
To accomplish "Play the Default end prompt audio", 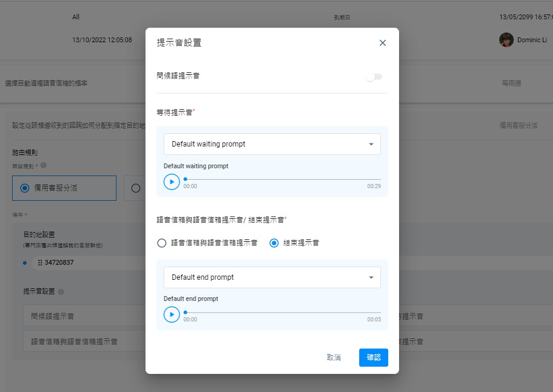I will [x=171, y=314].
